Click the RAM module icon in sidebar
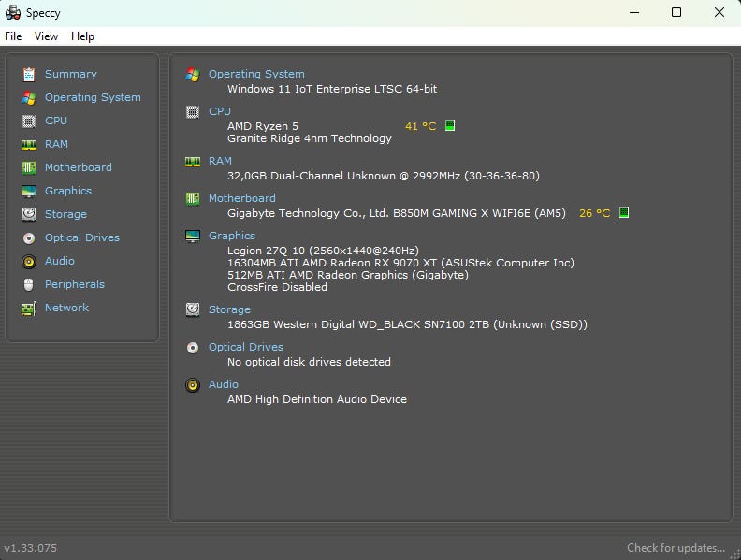 pos(28,144)
